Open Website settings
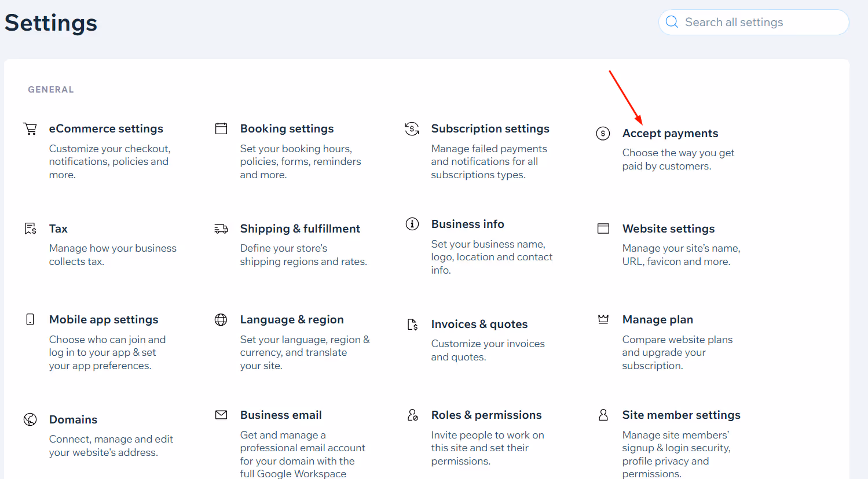The width and height of the screenshot is (868, 479). [x=668, y=229]
